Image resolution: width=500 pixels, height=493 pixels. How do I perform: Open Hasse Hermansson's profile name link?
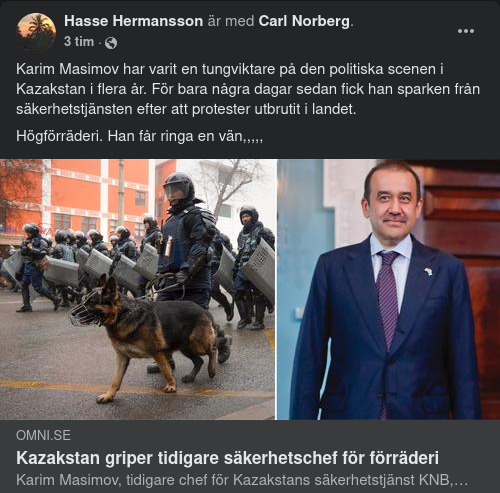(x=134, y=21)
